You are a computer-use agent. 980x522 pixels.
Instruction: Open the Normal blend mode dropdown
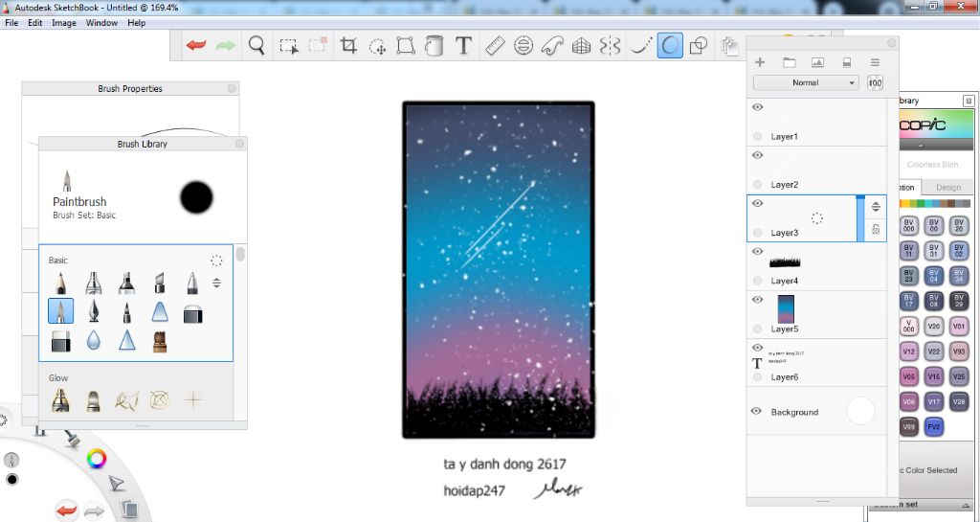coord(806,82)
